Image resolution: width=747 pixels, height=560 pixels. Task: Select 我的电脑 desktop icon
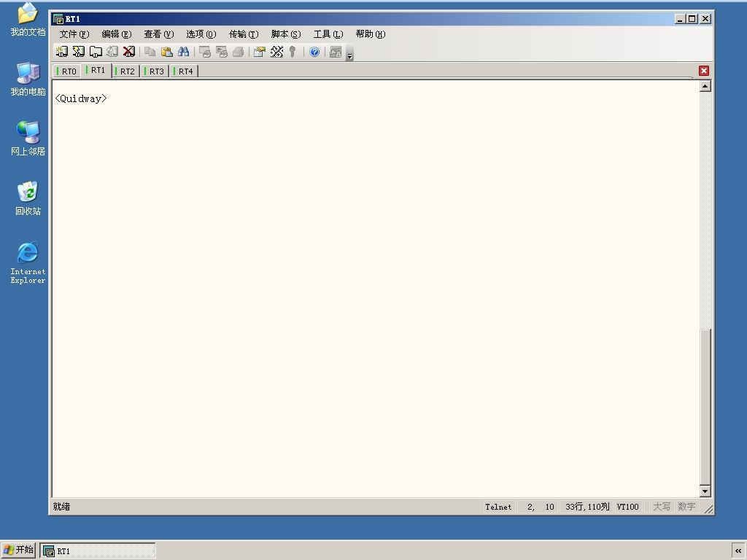tap(28, 79)
